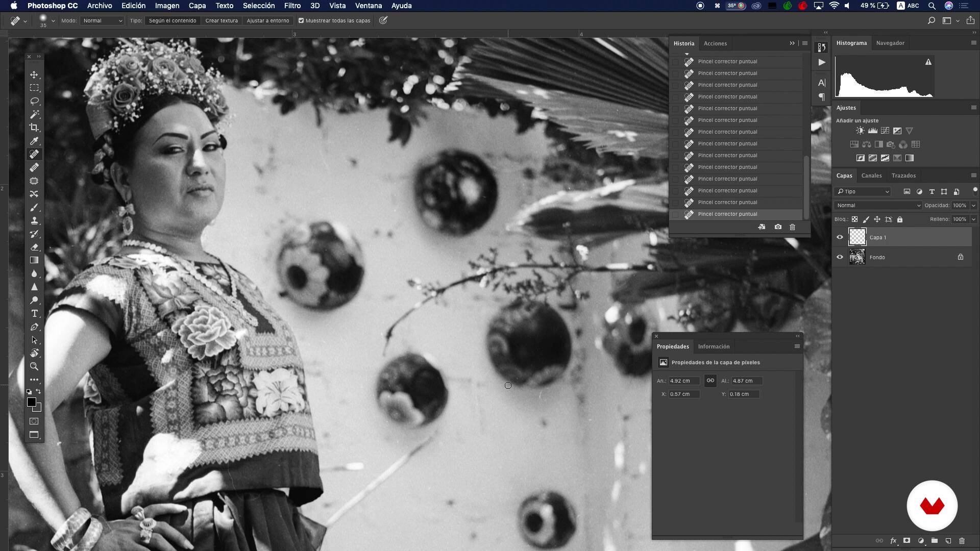Viewport: 980px width, 551px height.
Task: Open the Imagen menu
Action: pyautogui.click(x=167, y=6)
